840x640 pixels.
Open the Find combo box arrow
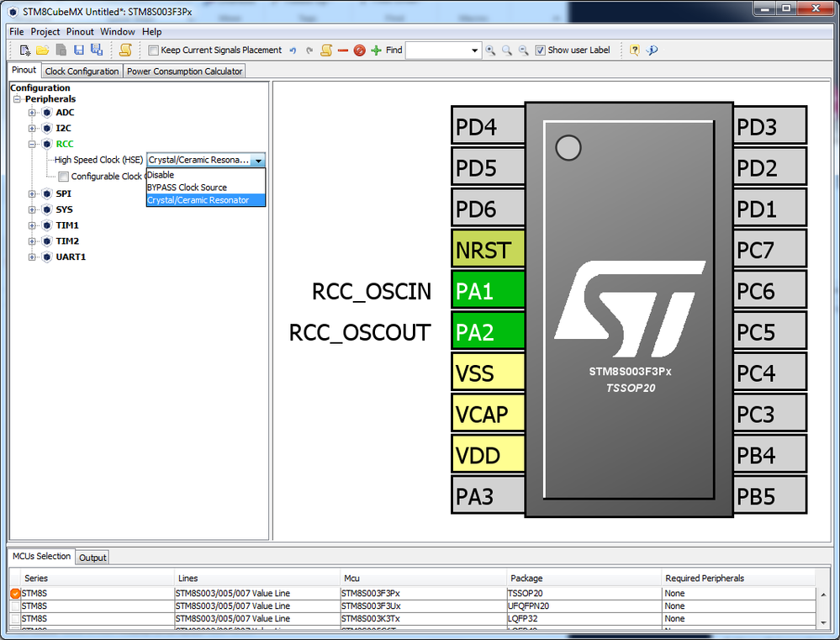pos(474,50)
